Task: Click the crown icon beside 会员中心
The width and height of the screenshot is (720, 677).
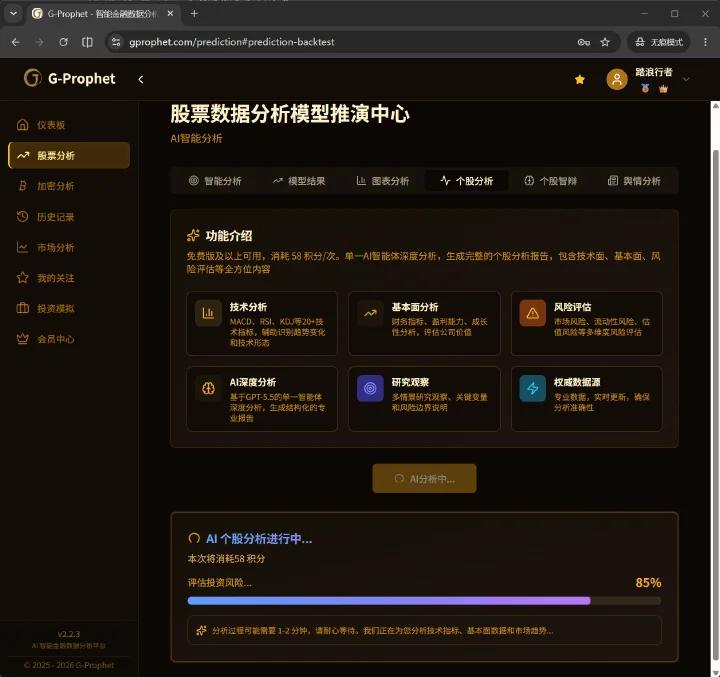Action: (22, 339)
